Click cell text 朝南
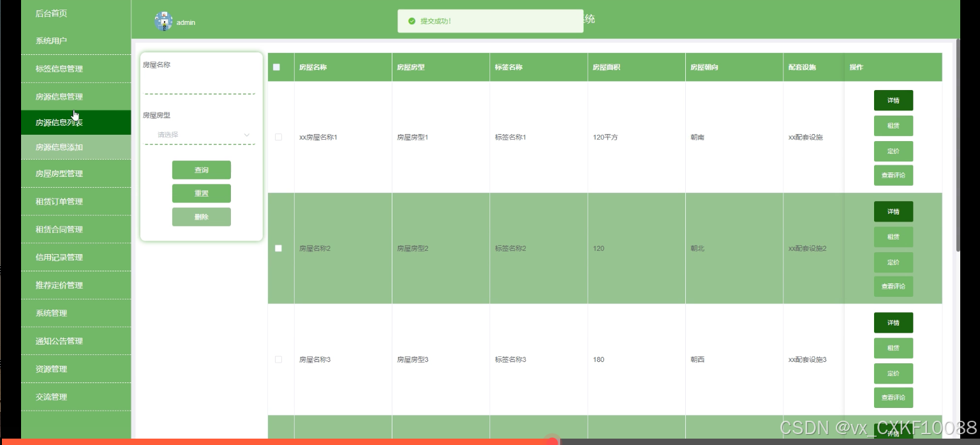This screenshot has width=980, height=445. [x=697, y=137]
